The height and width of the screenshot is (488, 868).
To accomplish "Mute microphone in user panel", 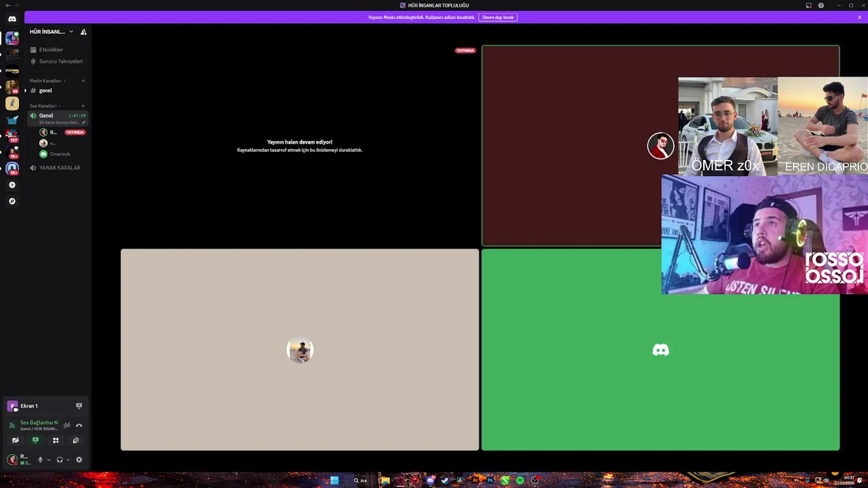I will pyautogui.click(x=40, y=460).
